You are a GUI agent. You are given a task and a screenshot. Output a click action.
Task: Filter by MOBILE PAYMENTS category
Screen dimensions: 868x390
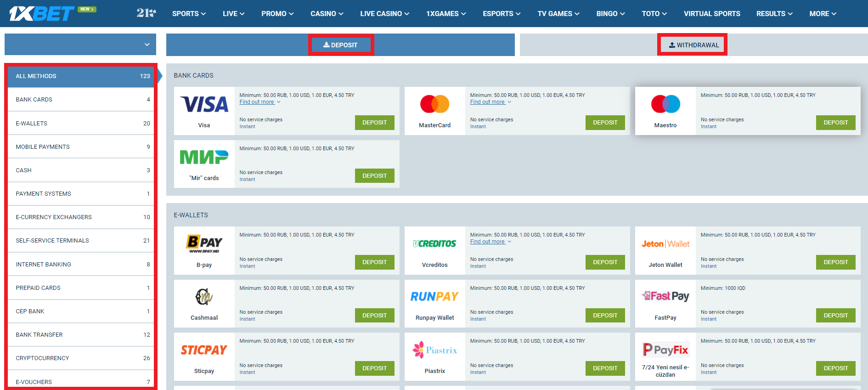[81, 147]
